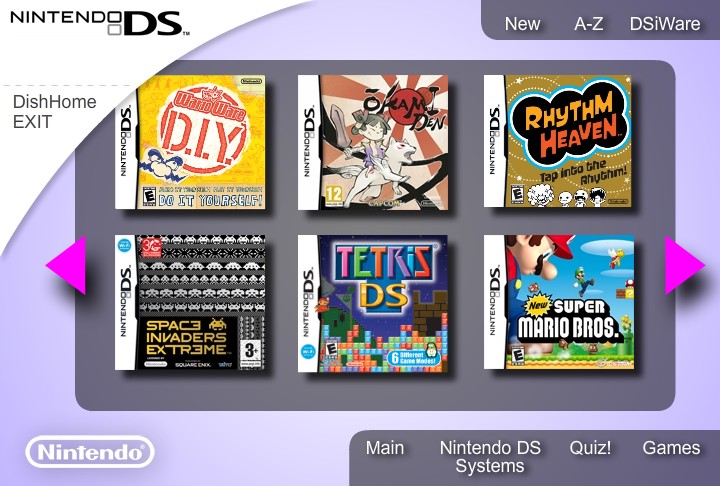Choose the Space Invaders Extreme cover
This screenshot has height=486, width=720.
[x=190, y=303]
